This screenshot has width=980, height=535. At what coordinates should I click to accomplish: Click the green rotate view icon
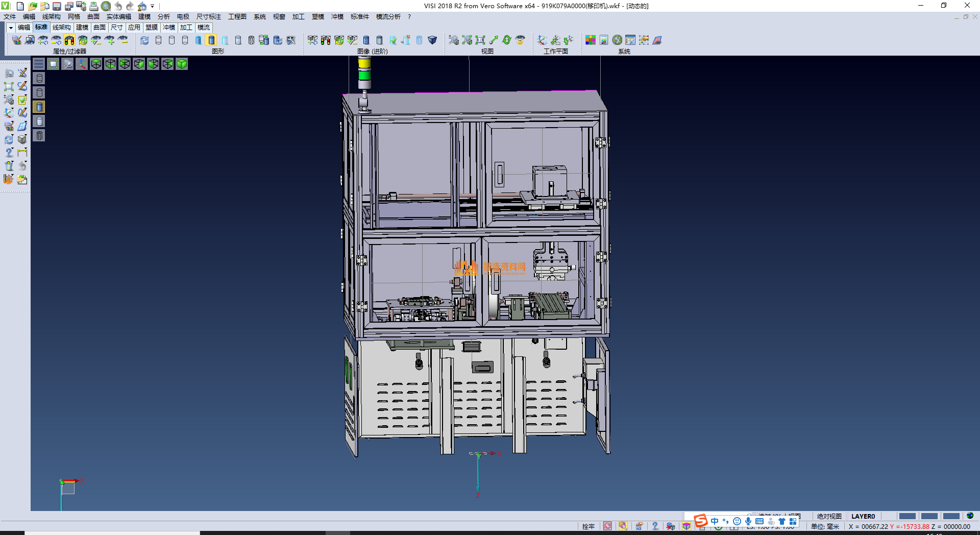(x=506, y=40)
